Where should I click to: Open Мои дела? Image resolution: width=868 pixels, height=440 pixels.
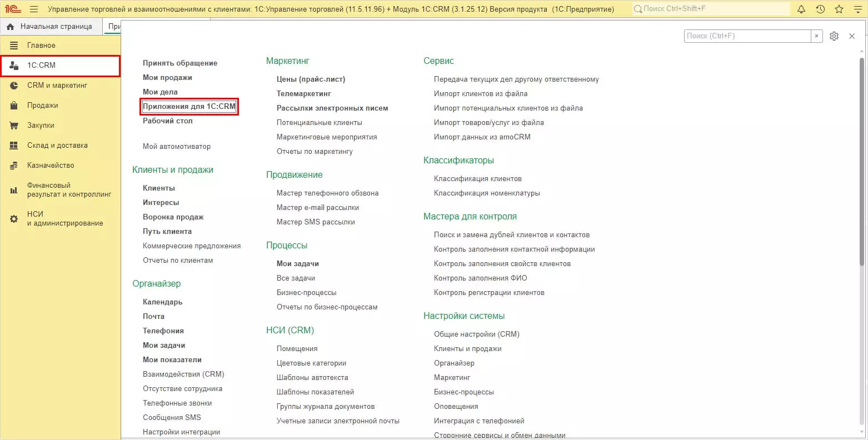click(160, 92)
